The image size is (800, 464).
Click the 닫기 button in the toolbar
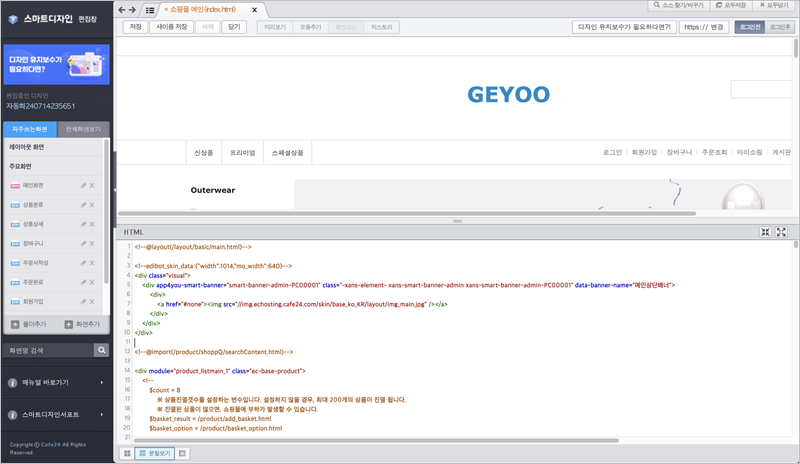[234, 27]
